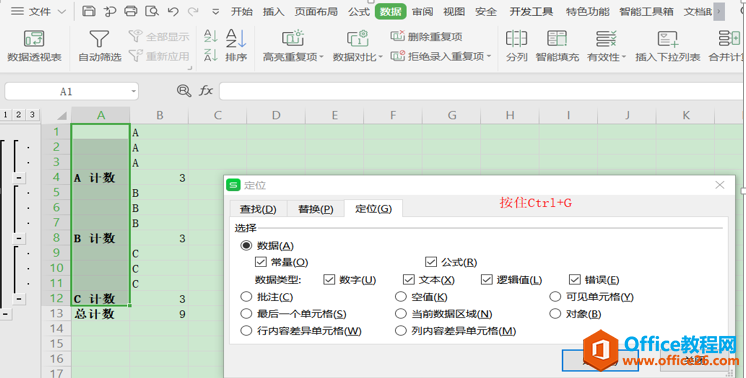The width and height of the screenshot is (746, 378).
Task: Toggle the 错误(E) checkbox
Action: click(x=574, y=280)
